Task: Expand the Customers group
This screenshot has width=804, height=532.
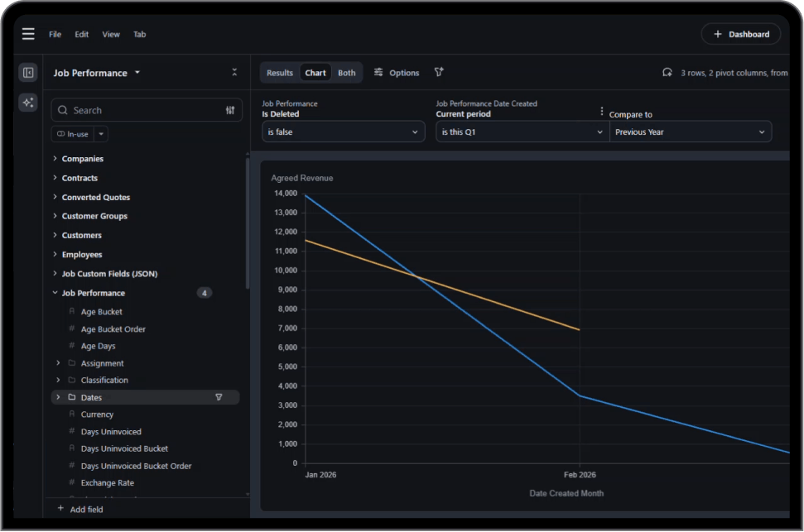Action: (55, 235)
